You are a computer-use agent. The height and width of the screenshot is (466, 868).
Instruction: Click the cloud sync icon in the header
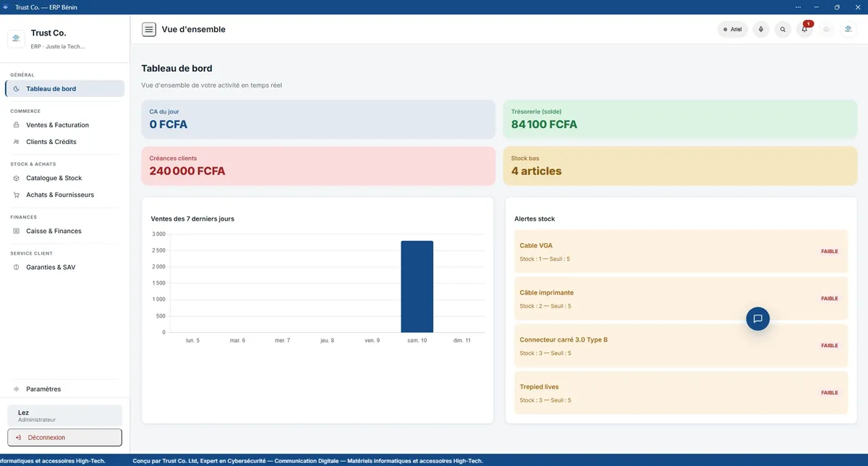tap(827, 30)
